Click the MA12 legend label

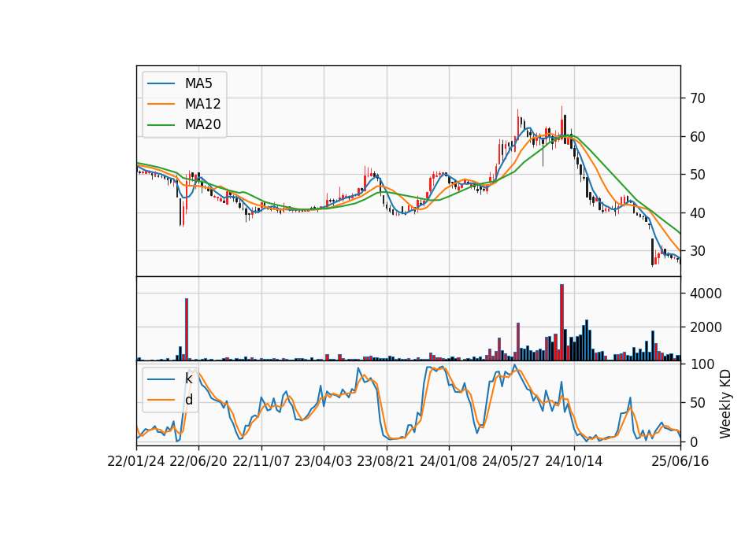click(202, 104)
